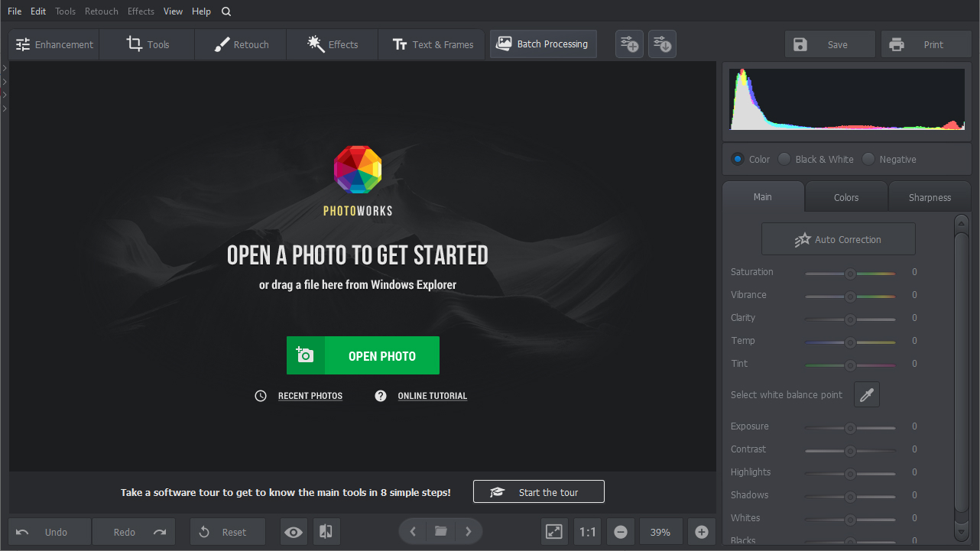Open the Help menu
Image resolution: width=980 pixels, height=551 pixels.
(x=202, y=11)
